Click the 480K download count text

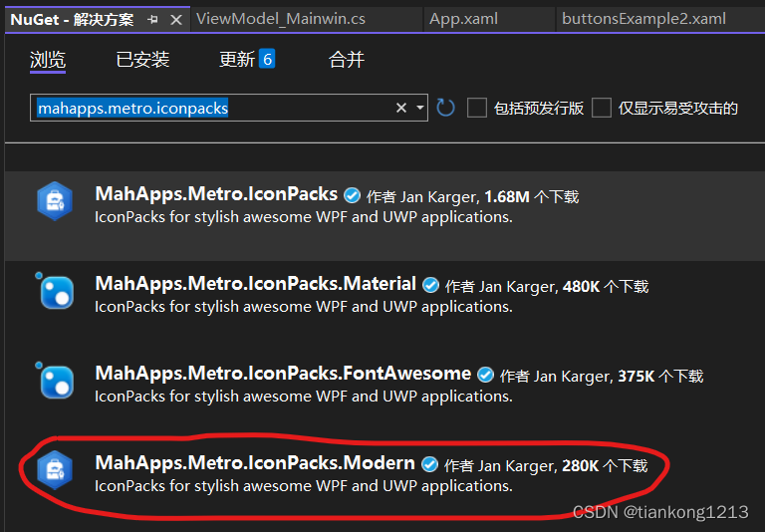coord(581,287)
